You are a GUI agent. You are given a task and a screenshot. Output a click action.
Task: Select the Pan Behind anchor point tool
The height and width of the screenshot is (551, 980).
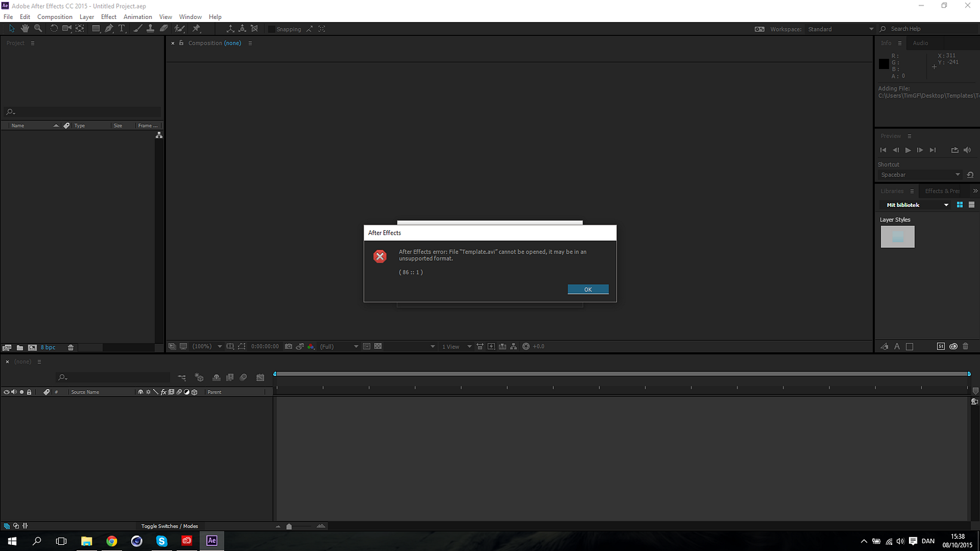(80, 29)
